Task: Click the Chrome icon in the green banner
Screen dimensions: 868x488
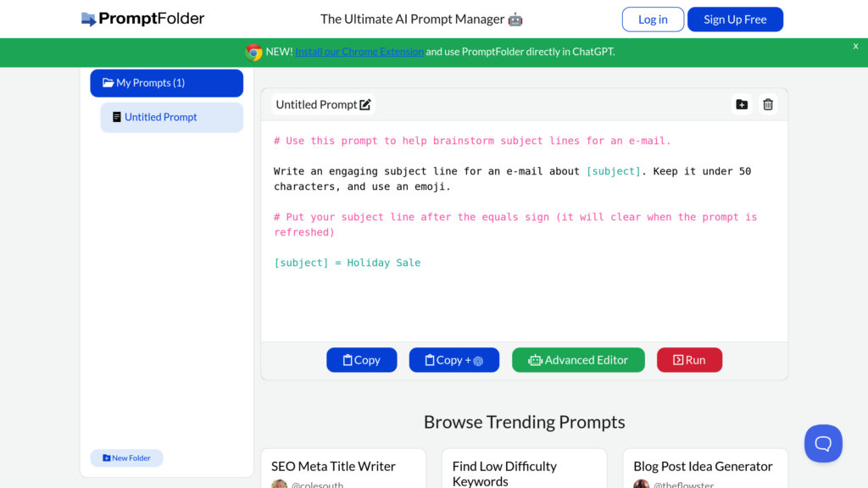Action: 253,52
